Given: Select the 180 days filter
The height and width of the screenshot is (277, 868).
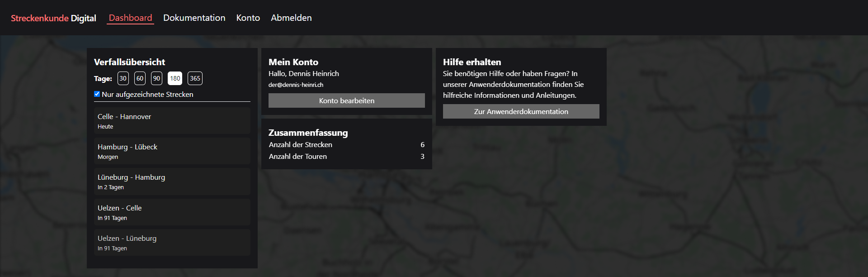Looking at the screenshot, I should [x=175, y=78].
